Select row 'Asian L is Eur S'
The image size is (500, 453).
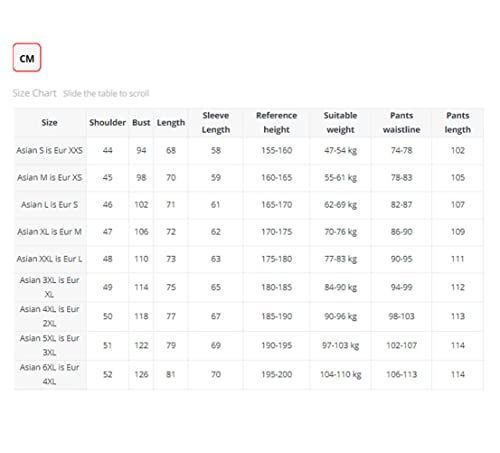tap(249, 205)
